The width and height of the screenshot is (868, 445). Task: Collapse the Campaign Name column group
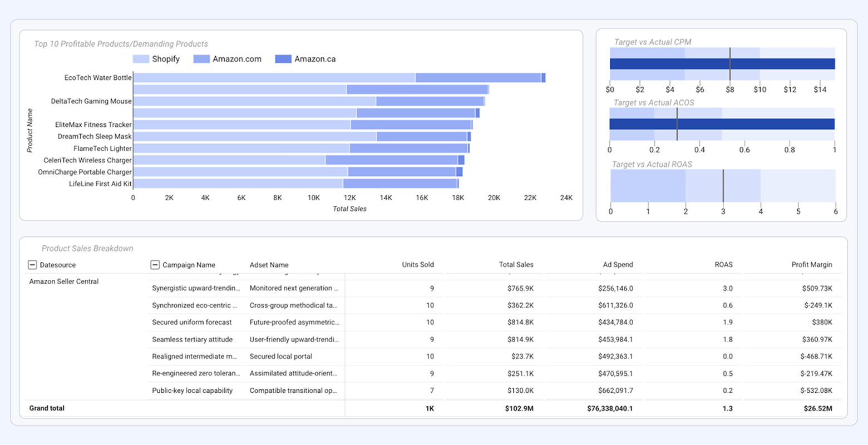[154, 265]
